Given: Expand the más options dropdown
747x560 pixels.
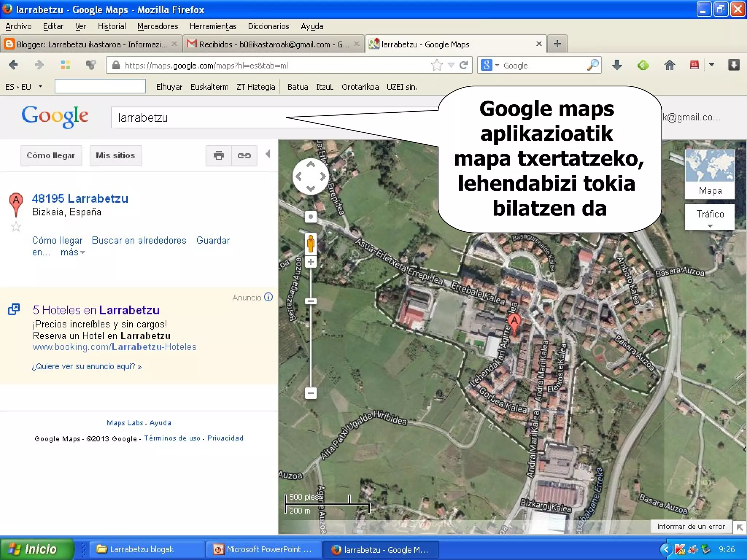Looking at the screenshot, I should pyautogui.click(x=73, y=252).
